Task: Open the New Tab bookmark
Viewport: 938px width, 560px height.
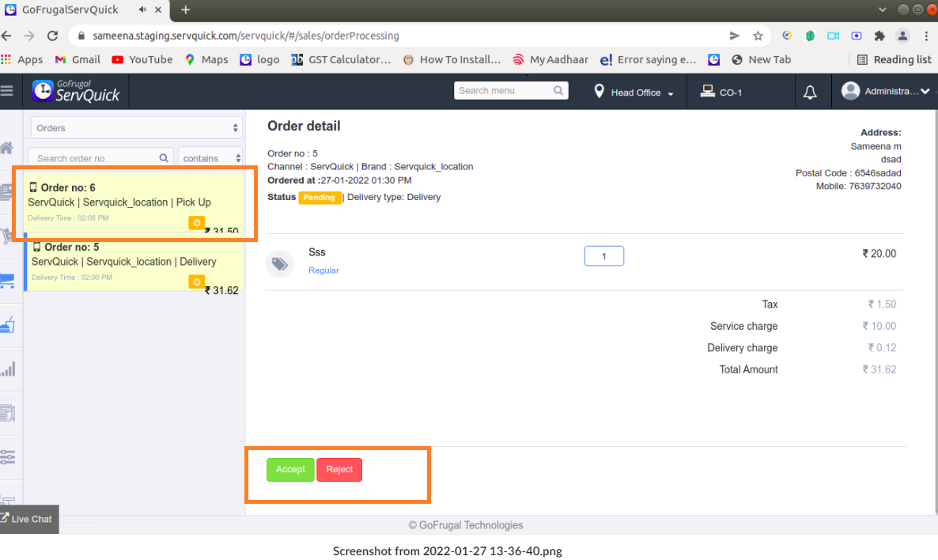Action: (762, 59)
